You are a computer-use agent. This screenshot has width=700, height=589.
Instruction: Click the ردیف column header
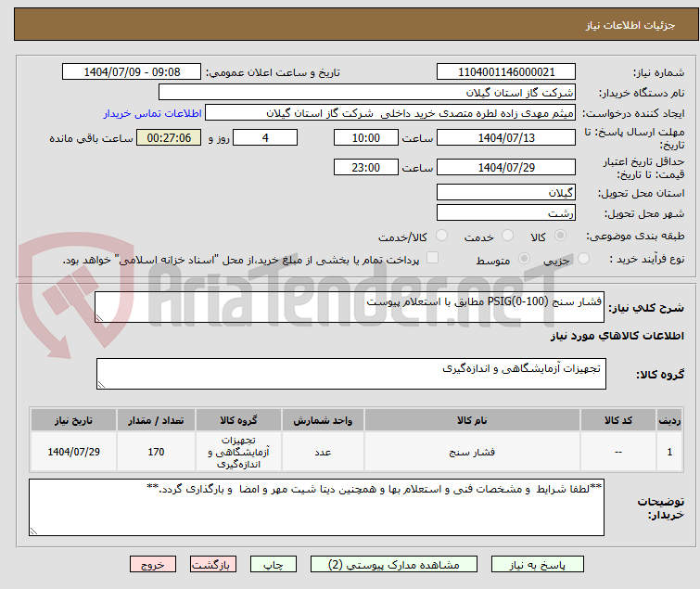pos(669,420)
